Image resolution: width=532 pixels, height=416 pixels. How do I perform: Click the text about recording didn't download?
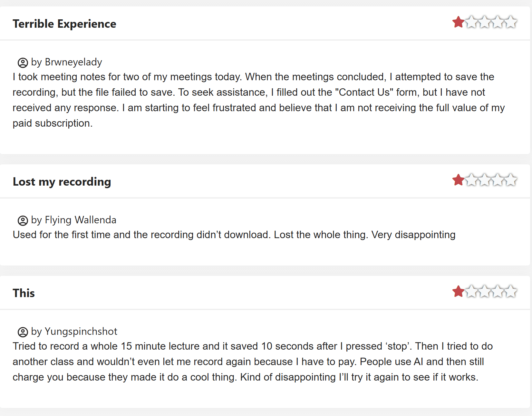pyautogui.click(x=234, y=235)
